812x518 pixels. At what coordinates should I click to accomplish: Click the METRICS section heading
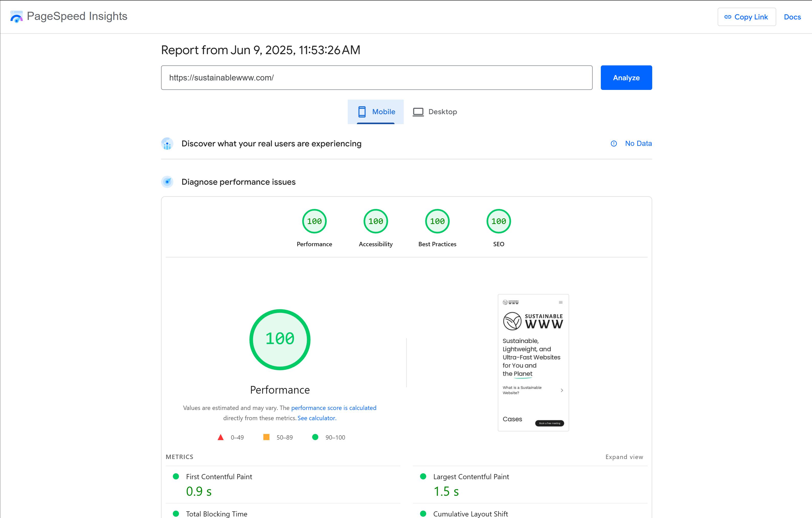[179, 457]
